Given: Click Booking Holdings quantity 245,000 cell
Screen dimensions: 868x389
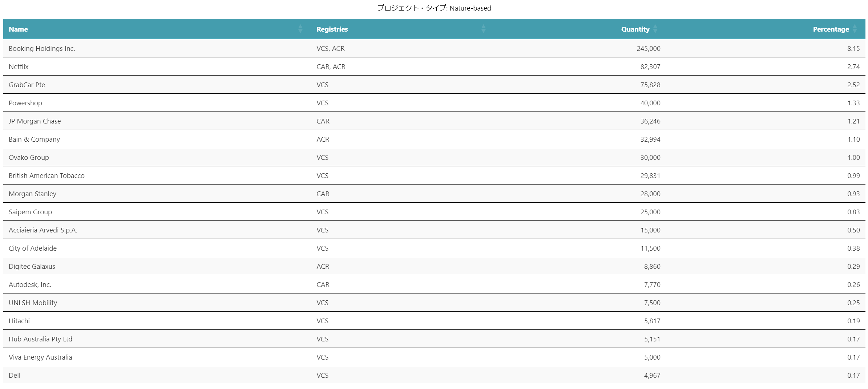Looking at the screenshot, I should click(648, 49).
